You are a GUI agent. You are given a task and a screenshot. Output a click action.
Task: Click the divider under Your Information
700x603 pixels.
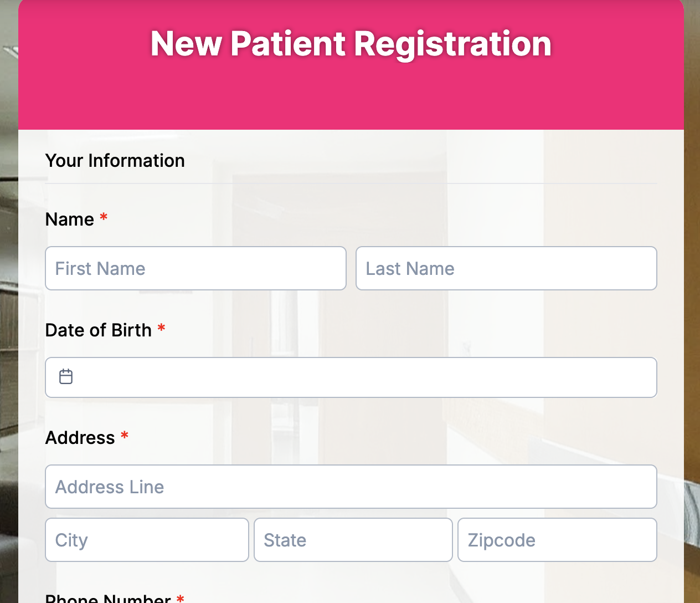pos(351,183)
